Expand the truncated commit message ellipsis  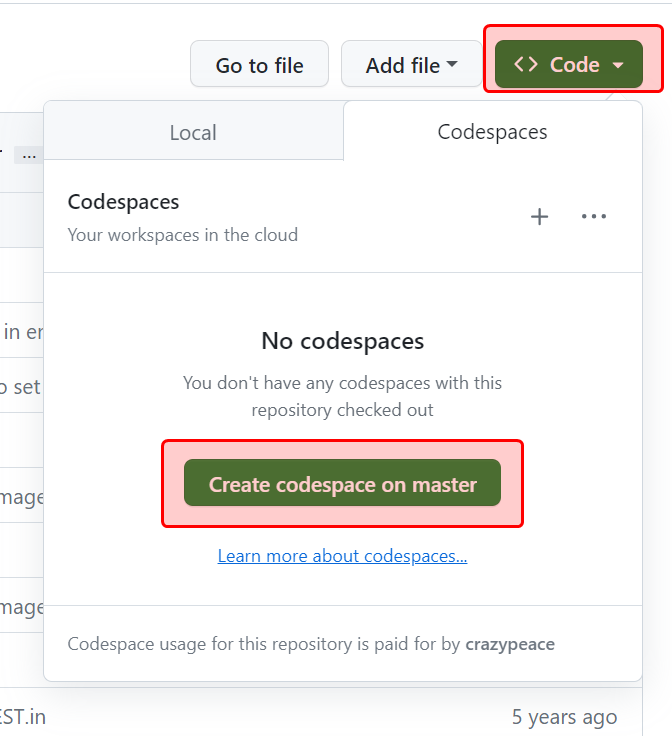(29, 155)
